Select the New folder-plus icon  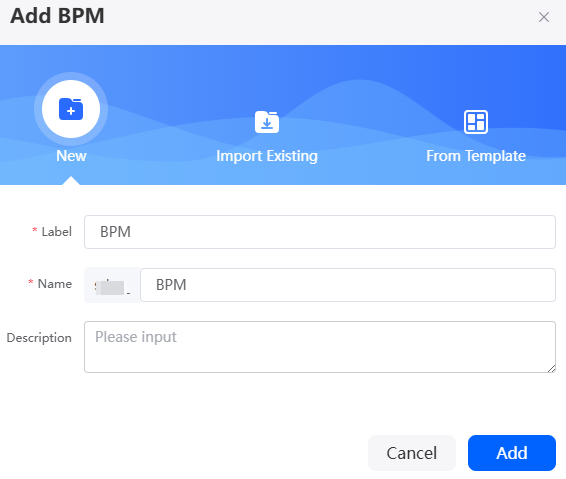click(71, 109)
